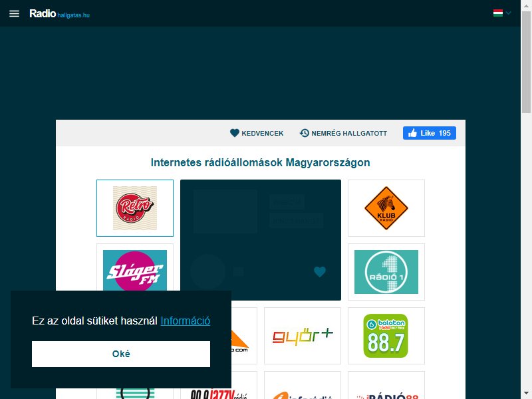Click the Facebook Like button
Viewport: 532px width, 399px height.
[429, 133]
